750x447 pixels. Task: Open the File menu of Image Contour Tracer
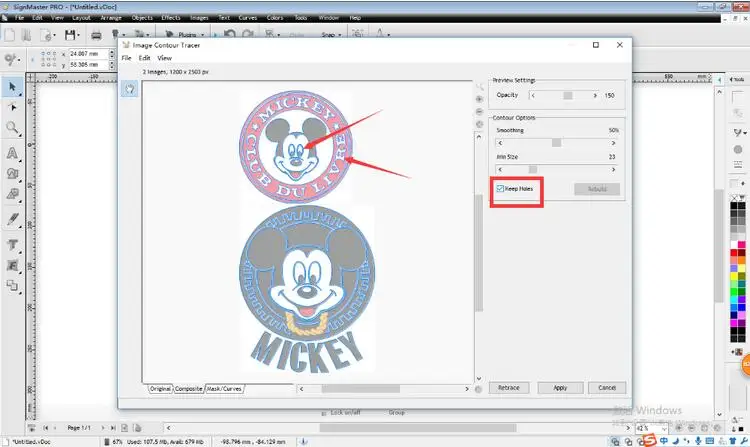pos(126,58)
